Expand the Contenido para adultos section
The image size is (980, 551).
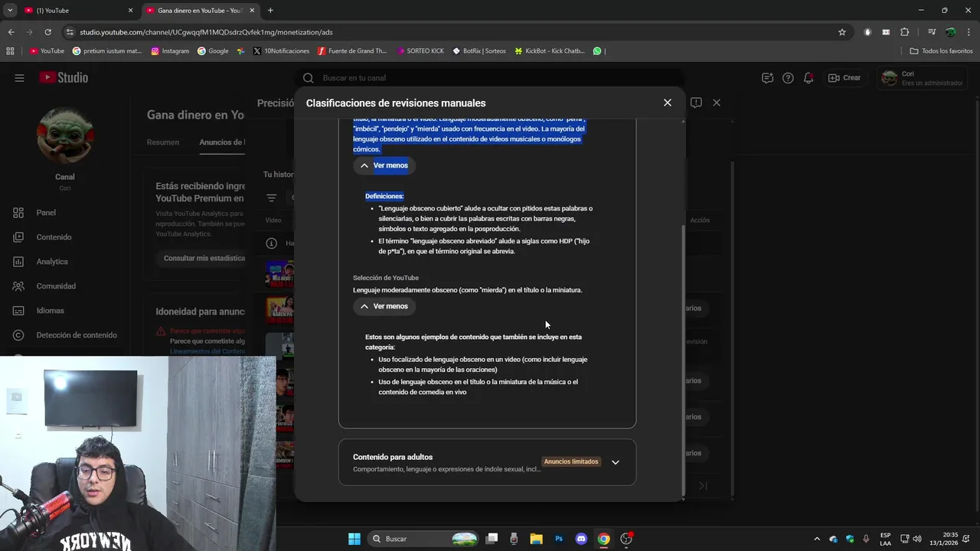[615, 462]
